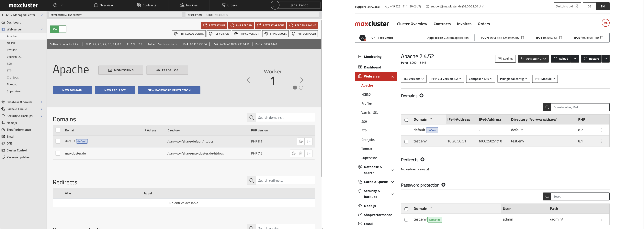The width and height of the screenshot is (644, 229).
Task: Sort Password protection table by Domain arrow
Action: pos(431,209)
